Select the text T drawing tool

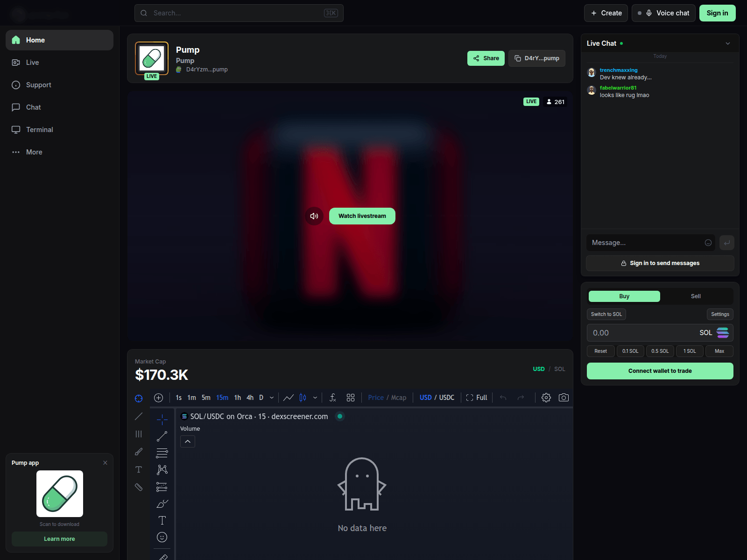pyautogui.click(x=162, y=520)
